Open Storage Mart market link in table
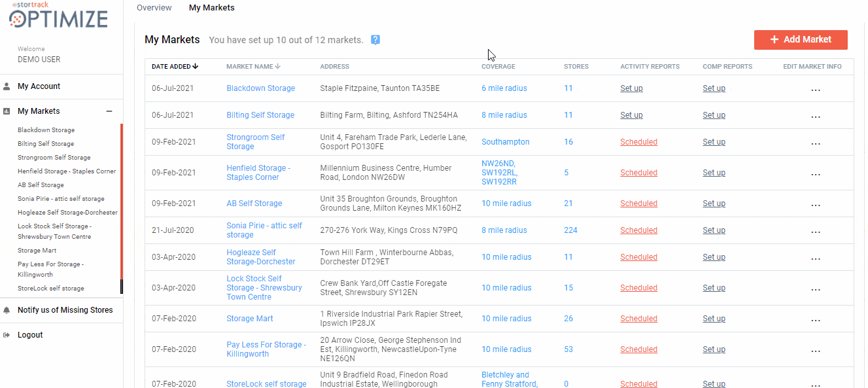Viewport: 868px width, 388px height. click(250, 319)
